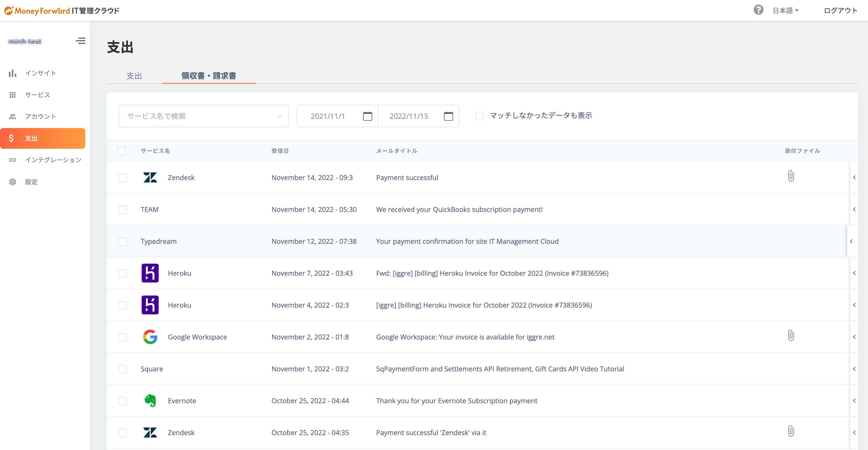Click the Square service name
Screen dimensions: 868x450
152,369
